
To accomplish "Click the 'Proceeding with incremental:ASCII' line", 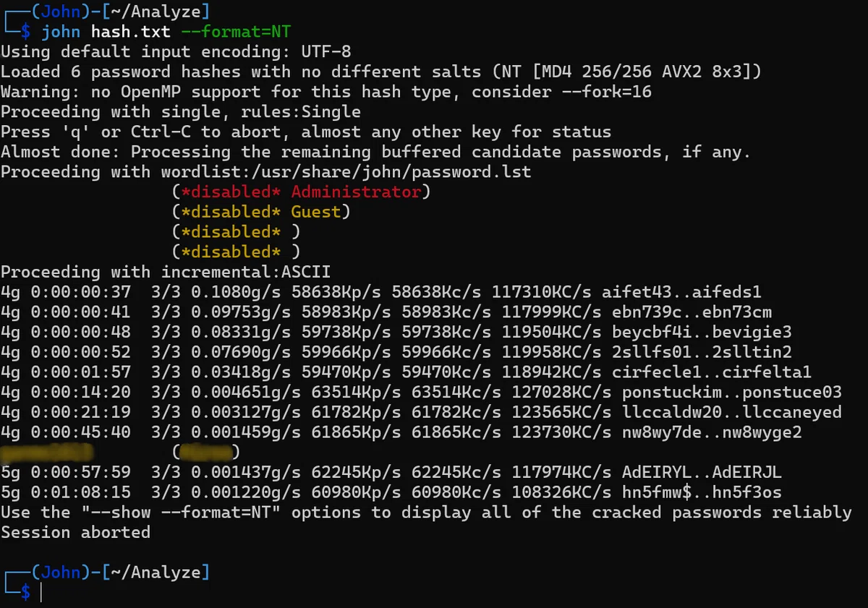I will click(x=166, y=272).
